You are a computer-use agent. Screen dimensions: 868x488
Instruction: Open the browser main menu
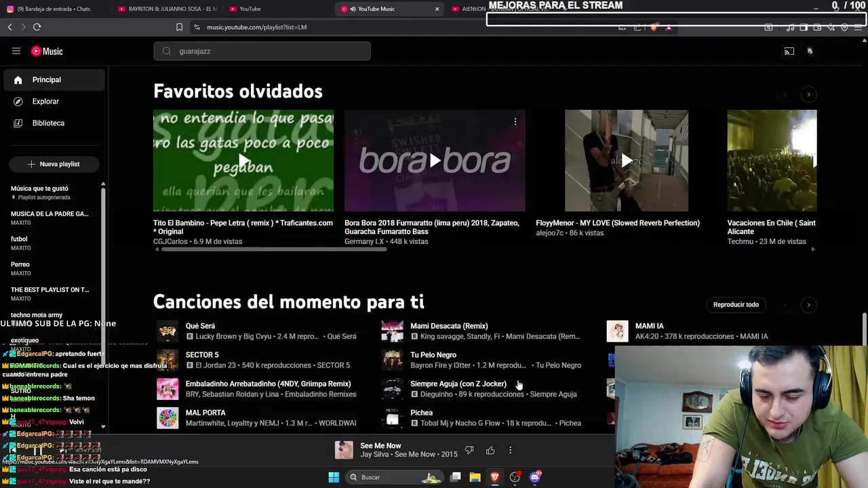tap(858, 27)
